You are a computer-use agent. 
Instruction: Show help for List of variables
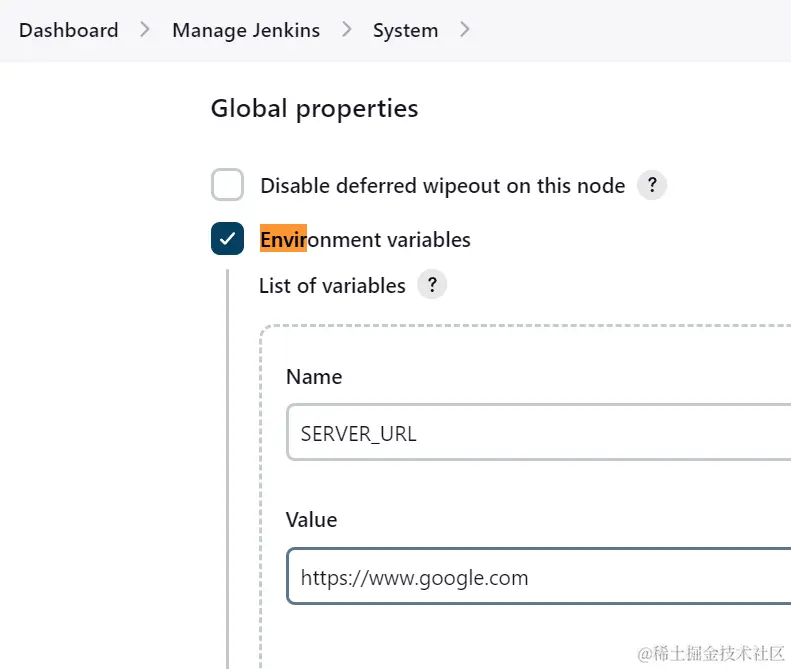(x=432, y=285)
